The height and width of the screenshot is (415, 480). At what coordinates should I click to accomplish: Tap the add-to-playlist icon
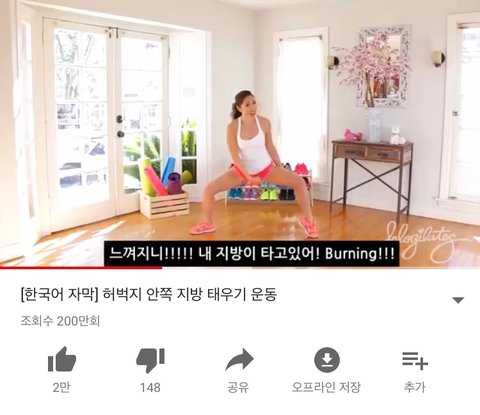415,361
